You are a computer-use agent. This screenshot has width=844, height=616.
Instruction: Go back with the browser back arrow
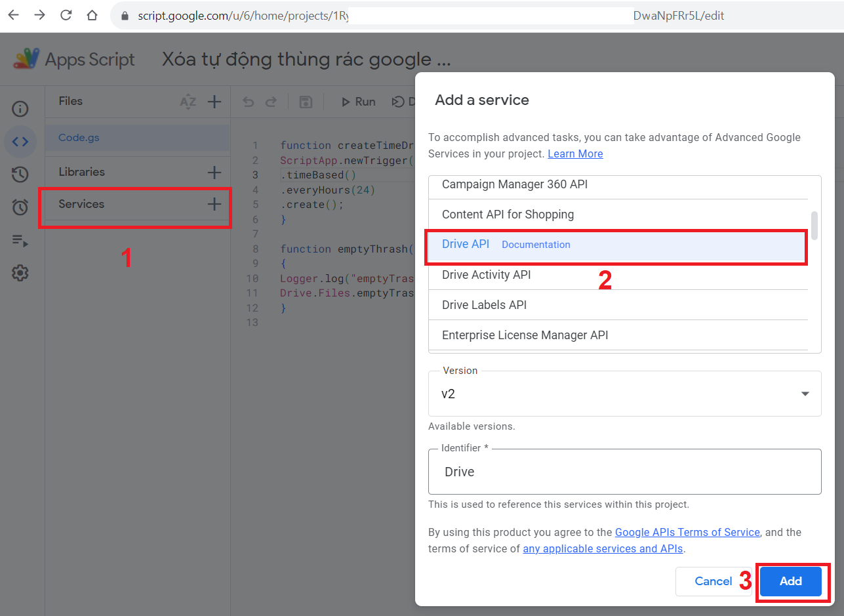13,15
